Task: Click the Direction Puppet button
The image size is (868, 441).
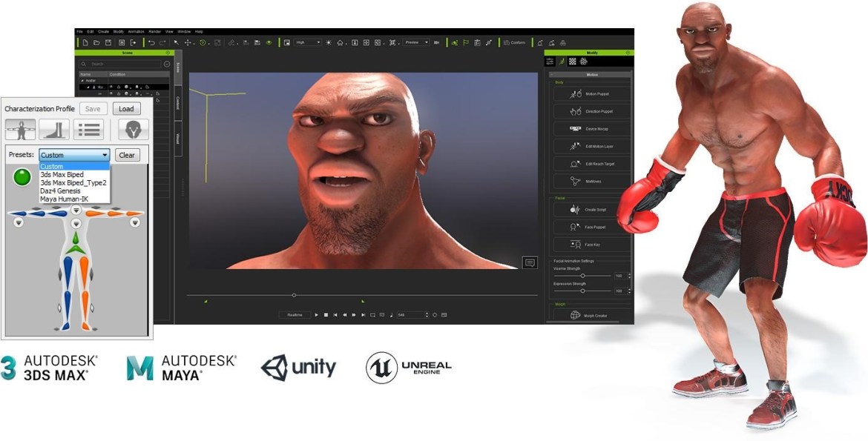Action: (x=592, y=111)
